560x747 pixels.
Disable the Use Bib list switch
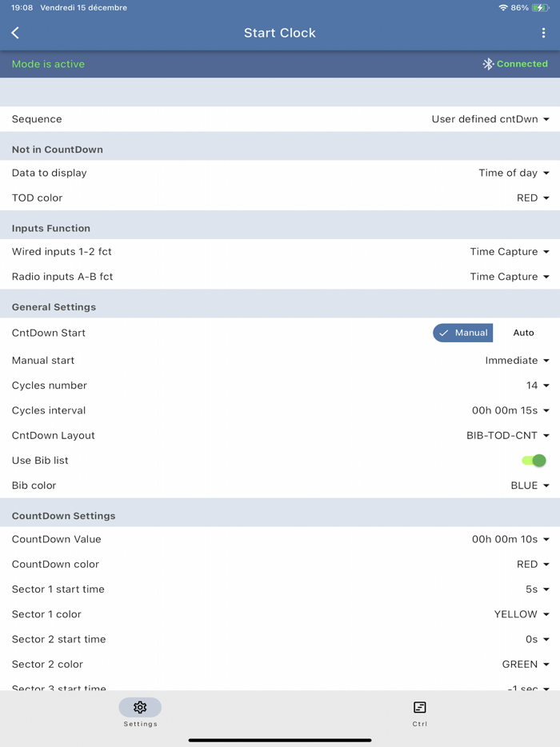(534, 461)
